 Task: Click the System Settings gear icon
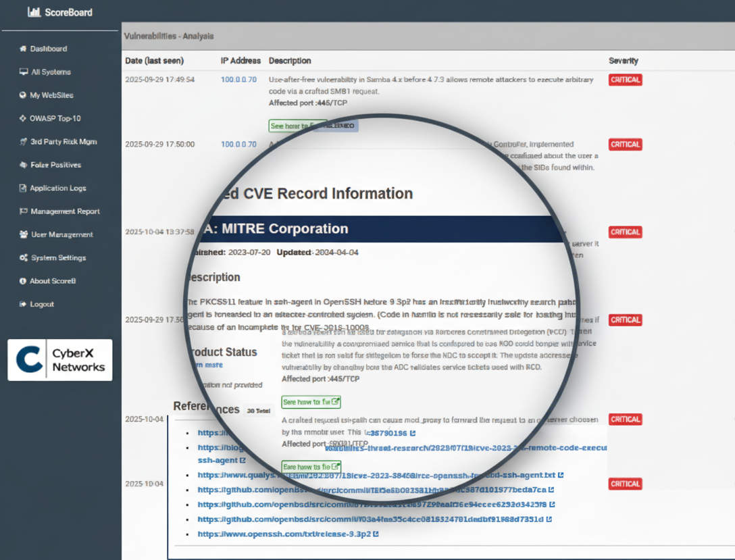point(22,257)
